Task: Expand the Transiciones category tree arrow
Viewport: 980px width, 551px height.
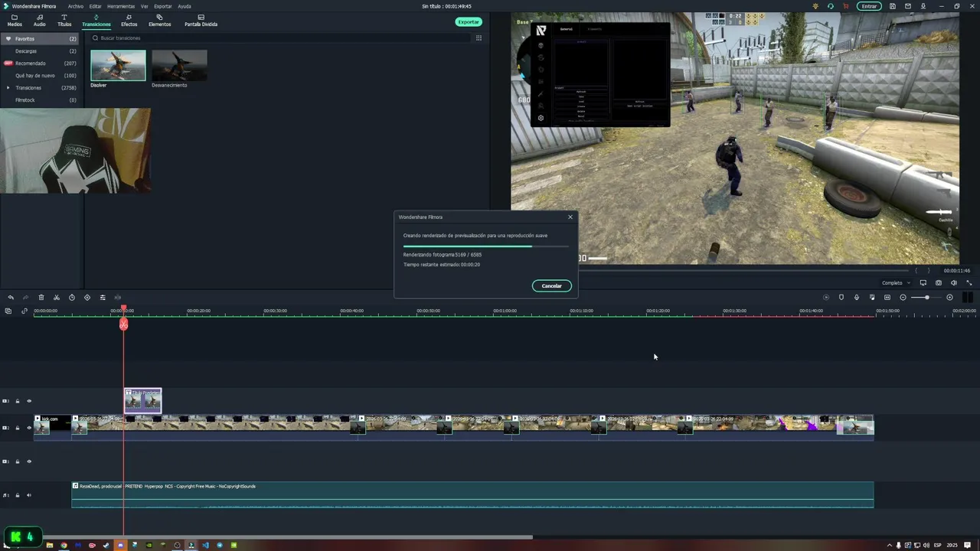Action: pos(8,88)
